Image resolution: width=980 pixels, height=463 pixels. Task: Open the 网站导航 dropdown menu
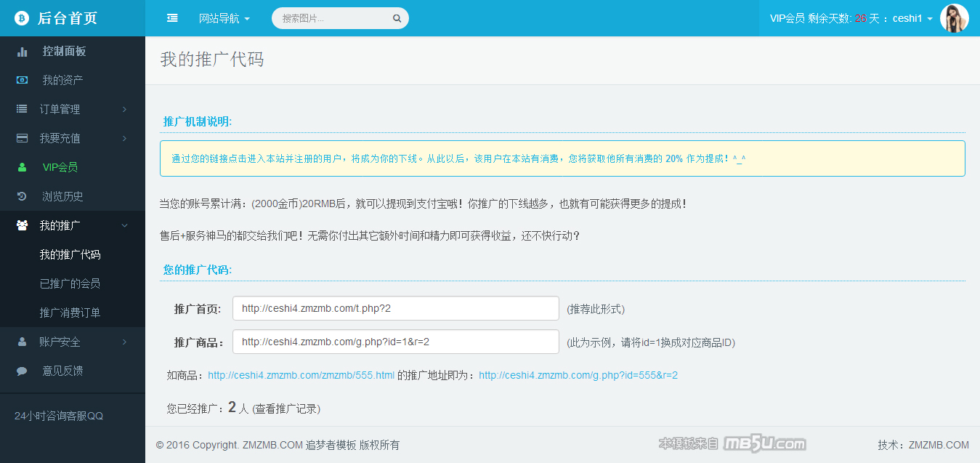pyautogui.click(x=224, y=18)
